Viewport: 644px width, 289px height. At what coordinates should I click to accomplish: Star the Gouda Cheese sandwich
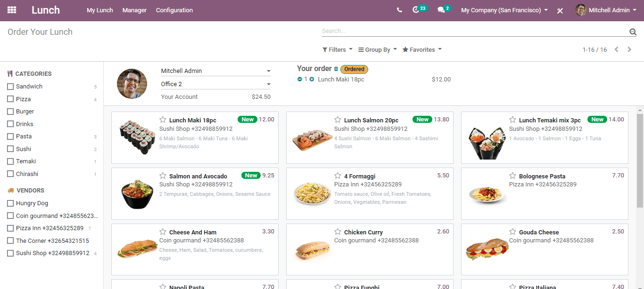512,232
